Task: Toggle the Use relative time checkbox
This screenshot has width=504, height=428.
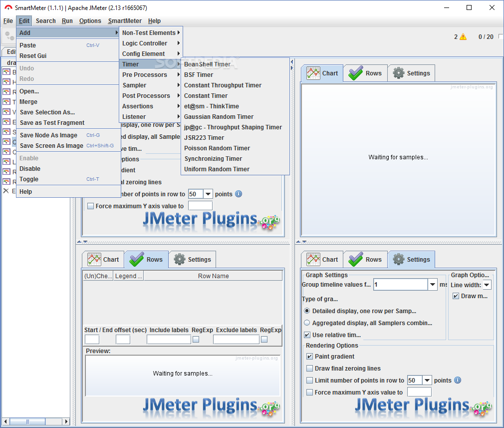Action: pyautogui.click(x=307, y=335)
